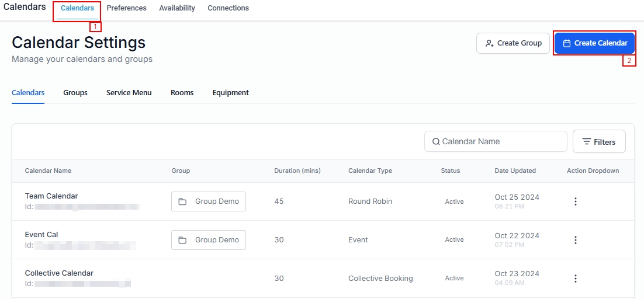Open action menu for Event Cal
Image resolution: width=644 pixels, height=299 pixels.
(575, 240)
